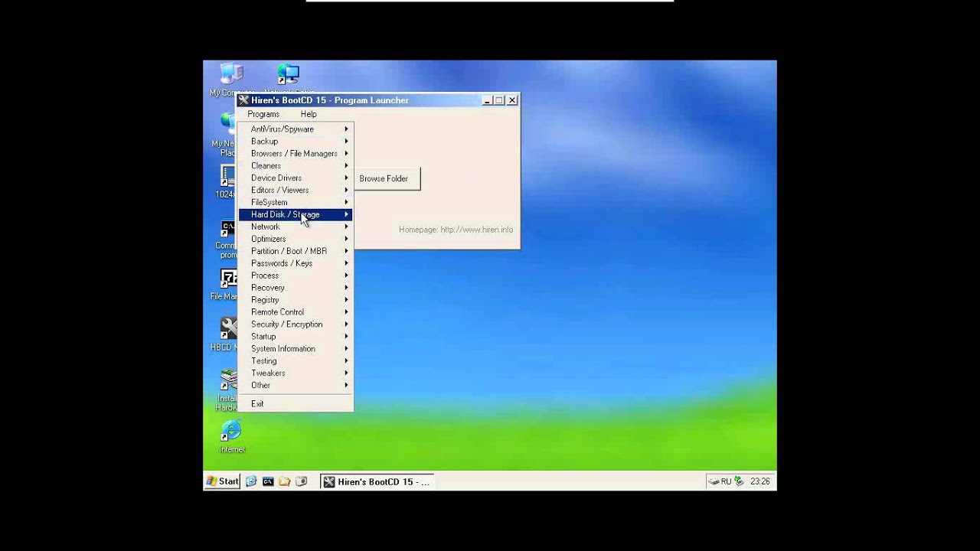Select the Backup menu entry
Viewport: 980px width, 551px height.
click(x=296, y=142)
